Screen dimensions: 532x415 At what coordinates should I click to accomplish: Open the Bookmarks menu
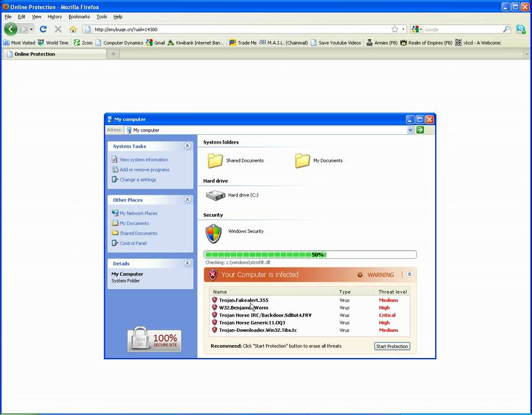79,17
